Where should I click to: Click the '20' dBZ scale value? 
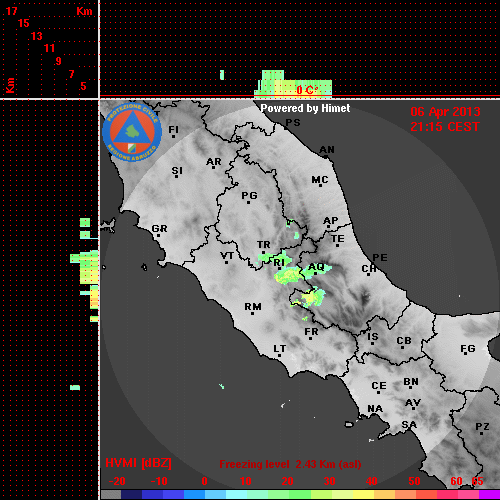tap(287, 481)
